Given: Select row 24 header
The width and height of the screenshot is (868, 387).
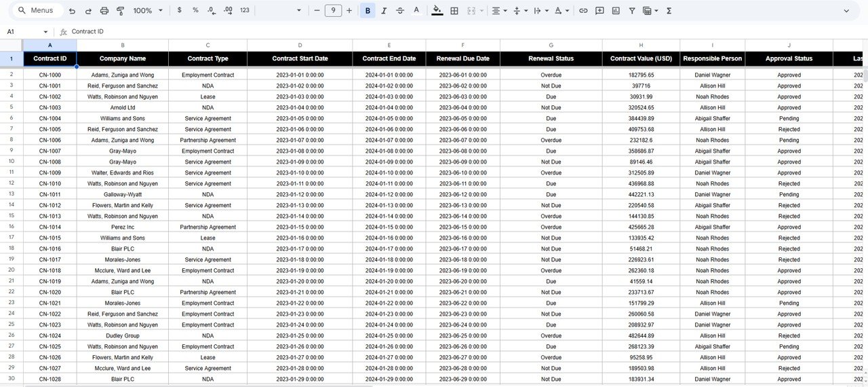Looking at the screenshot, I should (x=12, y=314).
